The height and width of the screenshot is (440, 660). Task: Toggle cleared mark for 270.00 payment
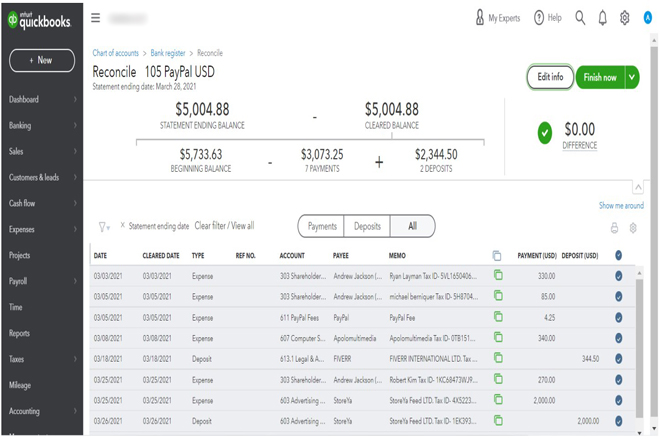click(618, 379)
